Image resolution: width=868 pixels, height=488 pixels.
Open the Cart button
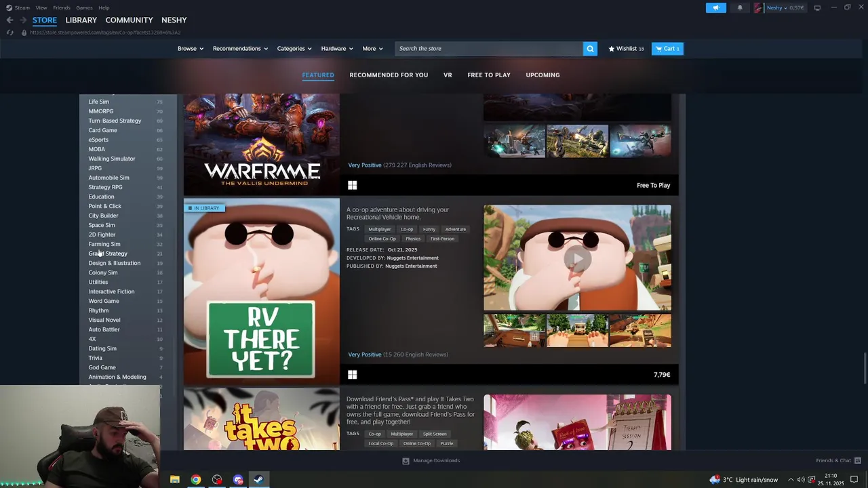click(668, 49)
